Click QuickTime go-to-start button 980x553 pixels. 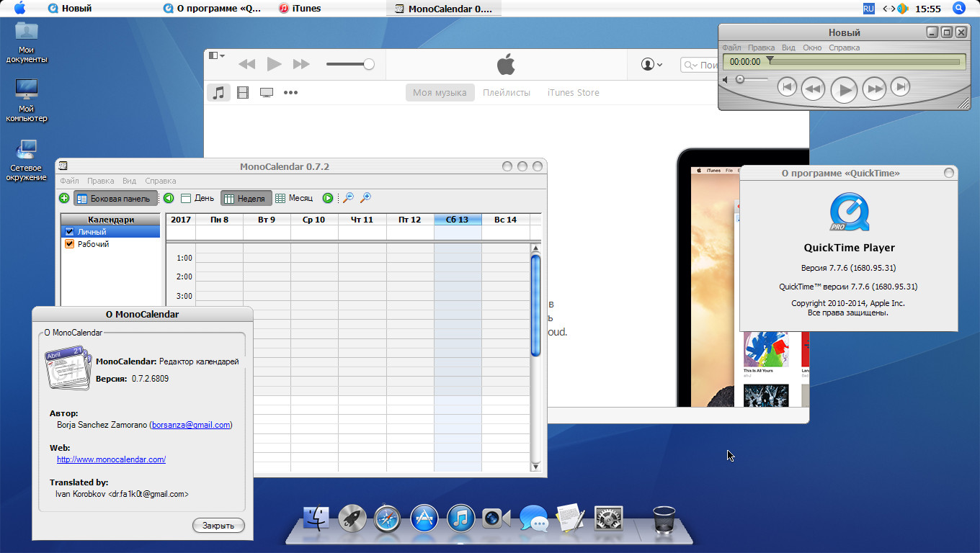(788, 88)
